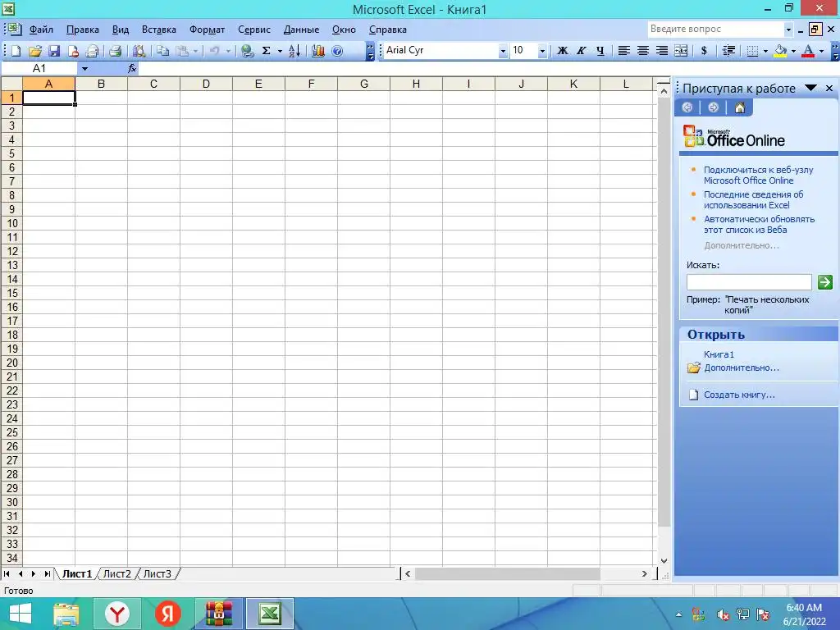Open Excel Help question mark icon
This screenshot has height=630, width=840.
tap(337, 51)
